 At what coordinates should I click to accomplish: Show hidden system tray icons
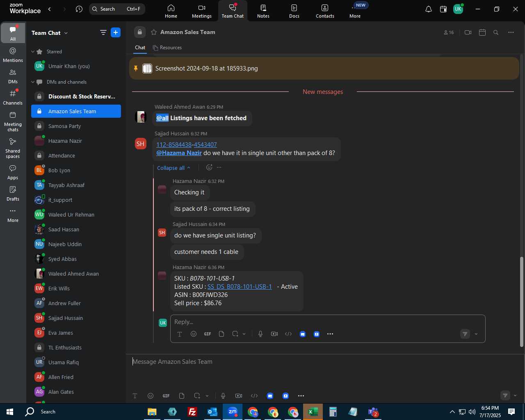(x=452, y=412)
